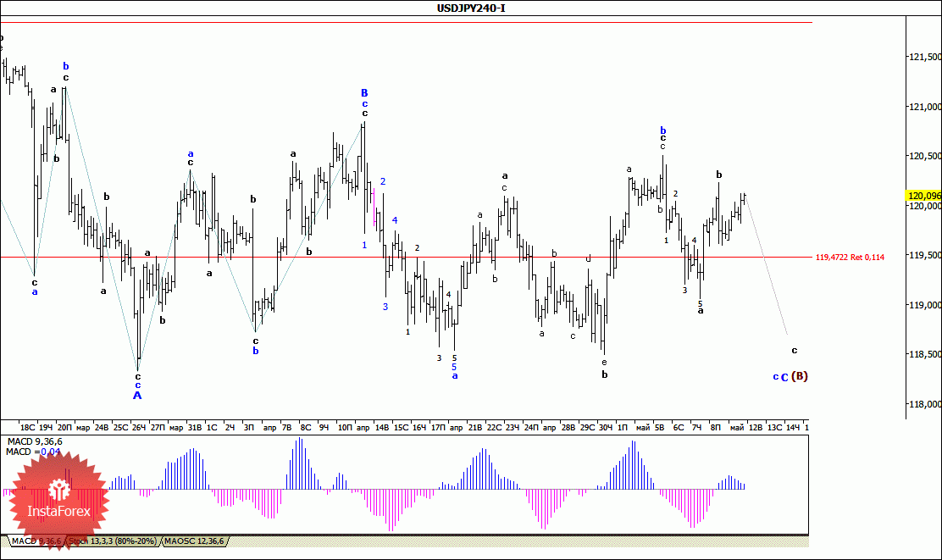This screenshot has height=560, width=942.
Task: Click the wave label d on the chart
Action: 589,258
